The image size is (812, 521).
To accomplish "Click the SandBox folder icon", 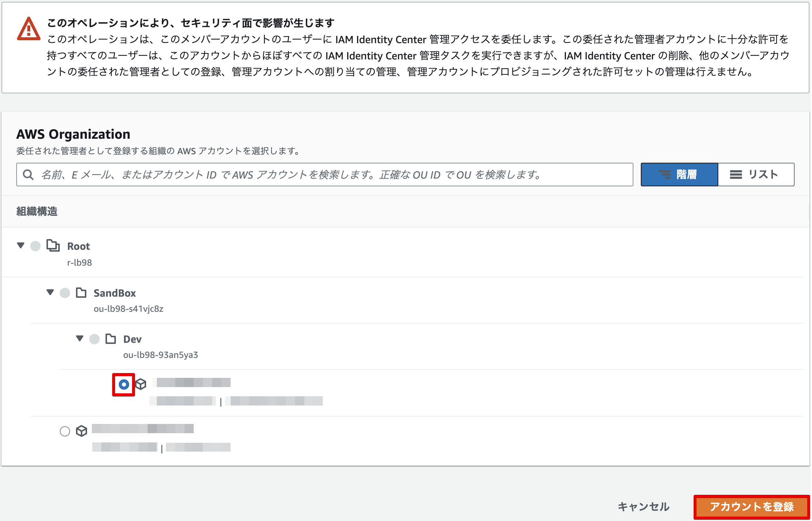I will click(82, 293).
